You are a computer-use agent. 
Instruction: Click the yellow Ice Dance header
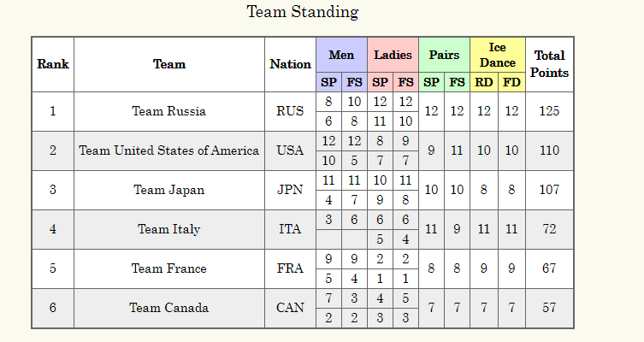point(497,55)
